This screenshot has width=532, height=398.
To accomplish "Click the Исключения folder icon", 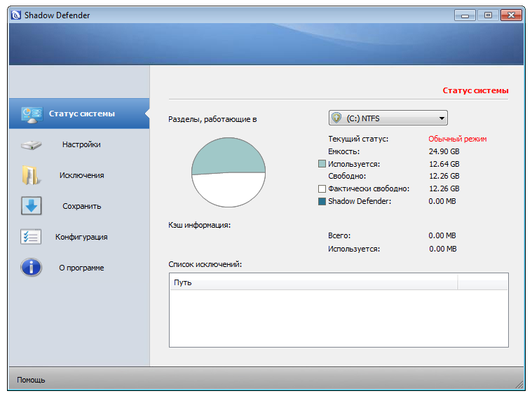I will tap(32, 175).
